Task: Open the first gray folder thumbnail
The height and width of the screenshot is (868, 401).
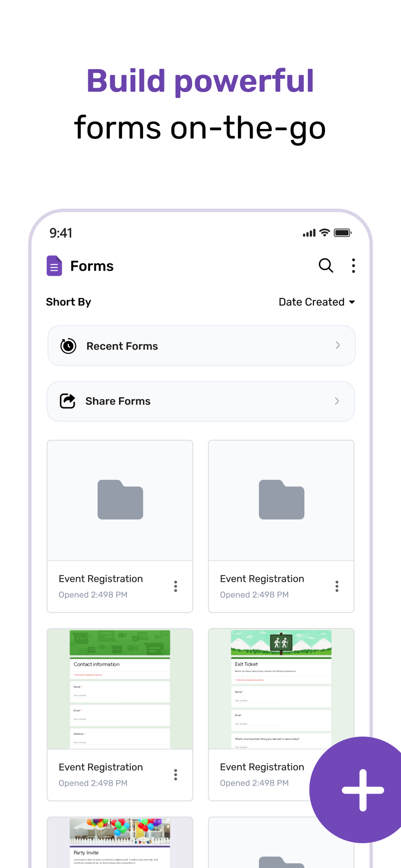Action: coord(120,500)
